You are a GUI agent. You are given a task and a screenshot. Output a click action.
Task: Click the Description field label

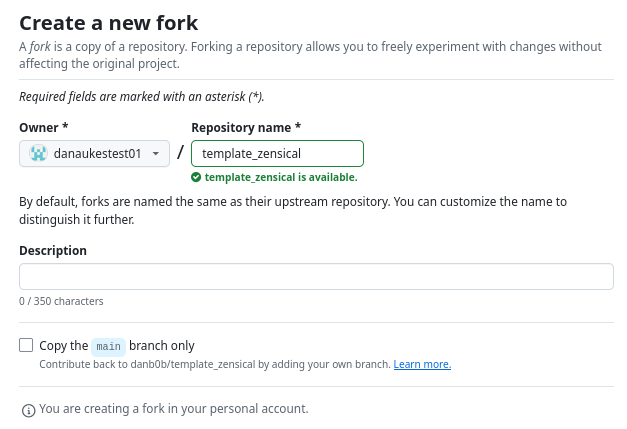[53, 250]
